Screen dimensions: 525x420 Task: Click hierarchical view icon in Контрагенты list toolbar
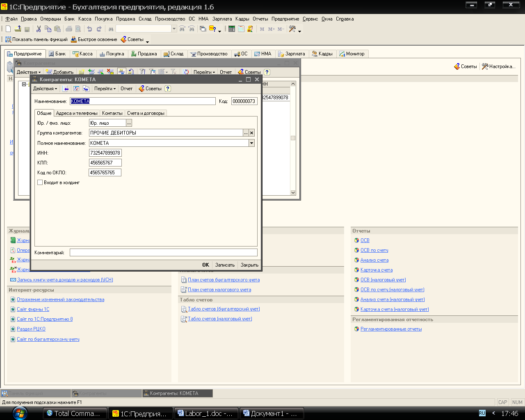(121, 72)
